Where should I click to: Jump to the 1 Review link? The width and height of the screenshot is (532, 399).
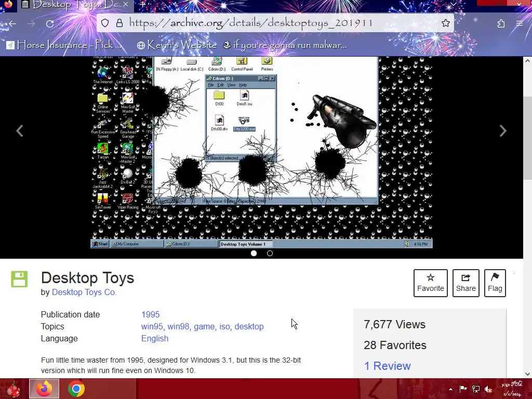[387, 366]
